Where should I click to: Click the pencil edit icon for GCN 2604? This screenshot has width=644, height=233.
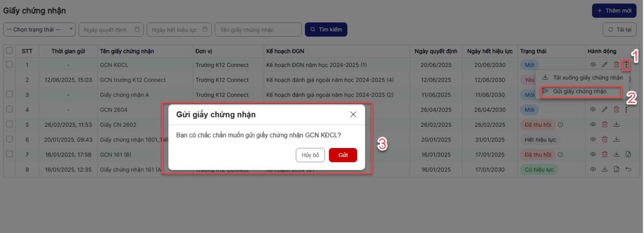[605, 109]
